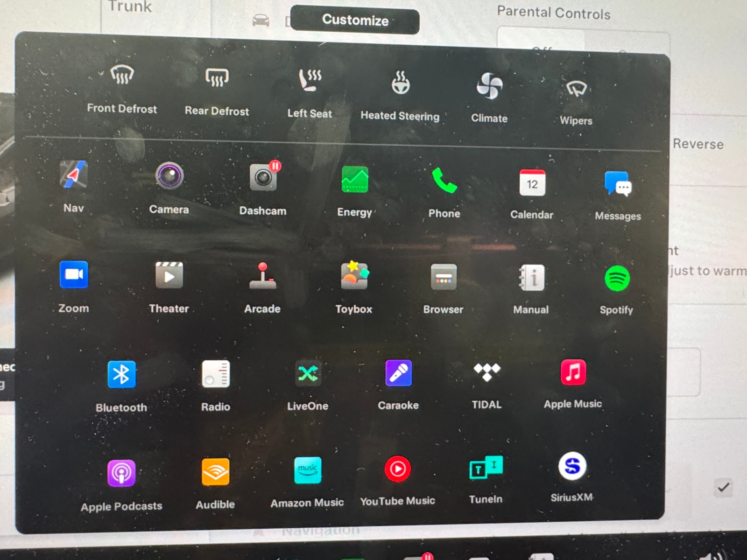Turn on Left Seat heater

pyautogui.click(x=310, y=93)
